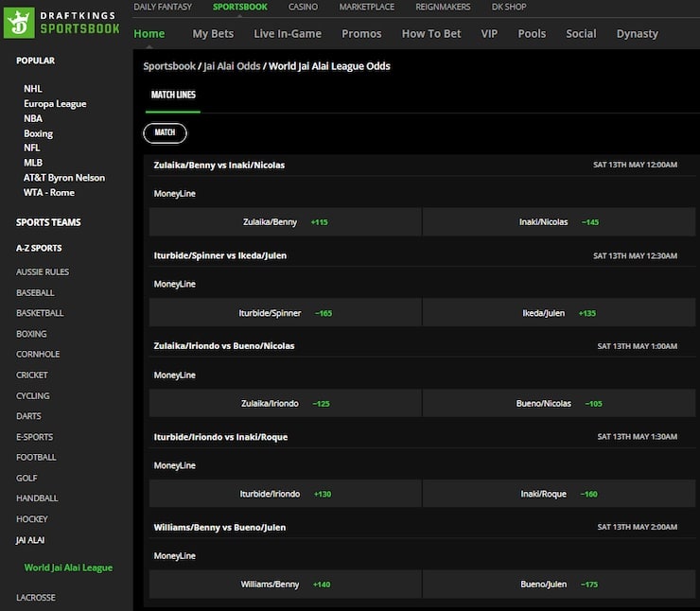Image resolution: width=700 pixels, height=611 pixels.
Task: Expand the Cycling category
Action: pos(32,396)
